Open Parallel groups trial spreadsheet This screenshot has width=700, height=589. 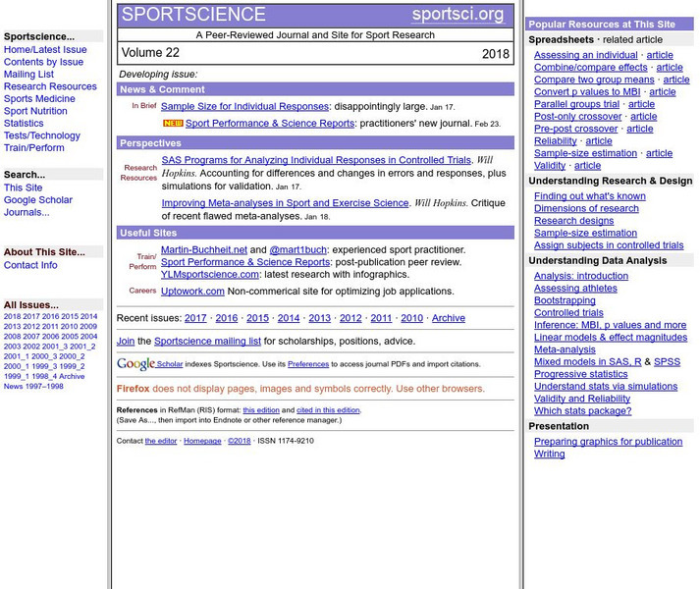point(576,104)
